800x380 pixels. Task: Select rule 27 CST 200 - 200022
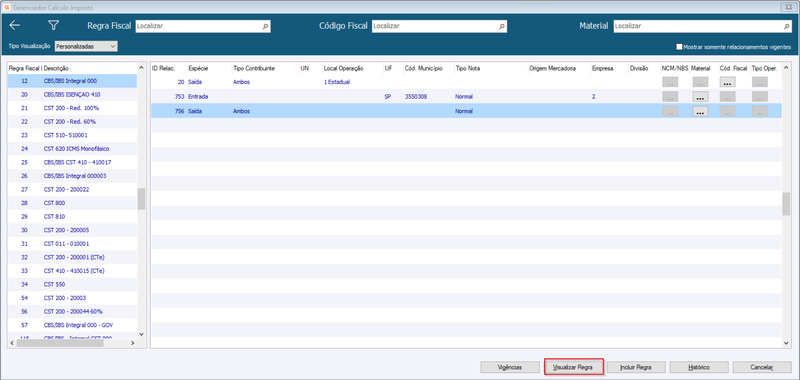coord(72,189)
